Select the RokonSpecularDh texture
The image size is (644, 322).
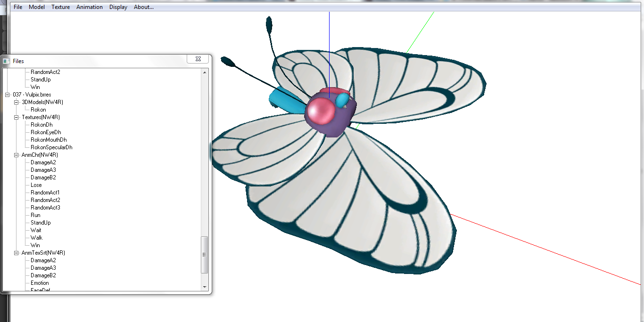pos(51,147)
